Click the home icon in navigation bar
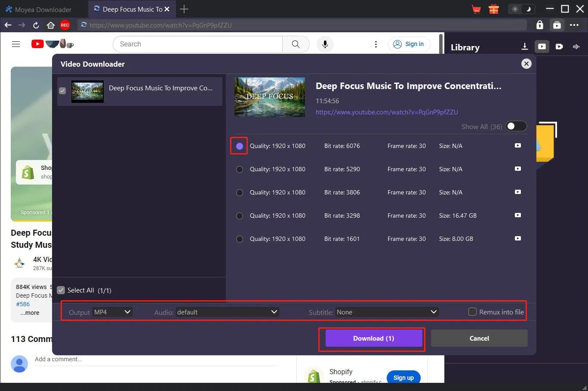The width and height of the screenshot is (588, 391). (51, 25)
